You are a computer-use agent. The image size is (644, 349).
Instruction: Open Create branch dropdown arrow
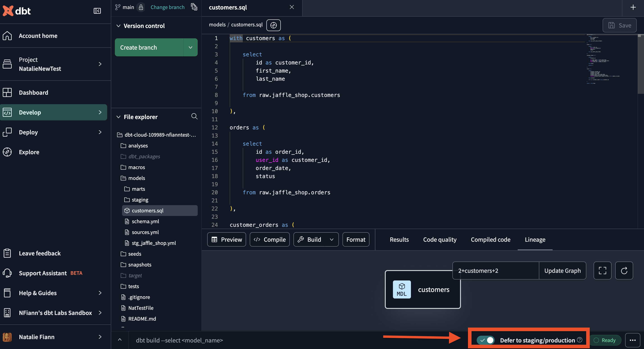tap(190, 47)
